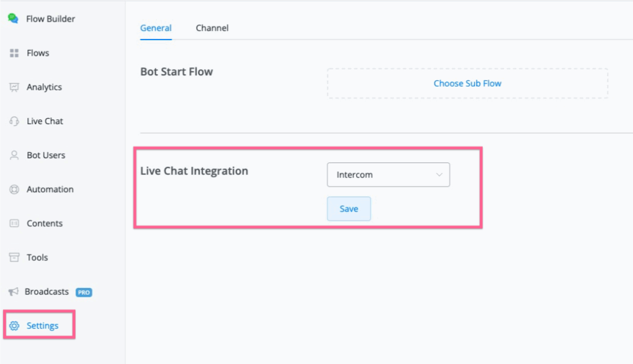Screen dimensions: 633x364
Task: Click the PRO badge beside Broadcasts
Action: pos(83,292)
